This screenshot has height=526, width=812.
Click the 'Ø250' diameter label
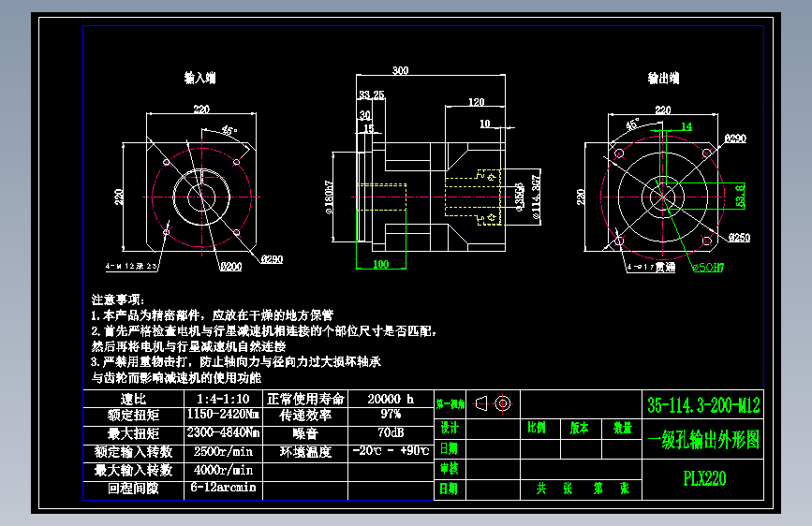pos(739,237)
